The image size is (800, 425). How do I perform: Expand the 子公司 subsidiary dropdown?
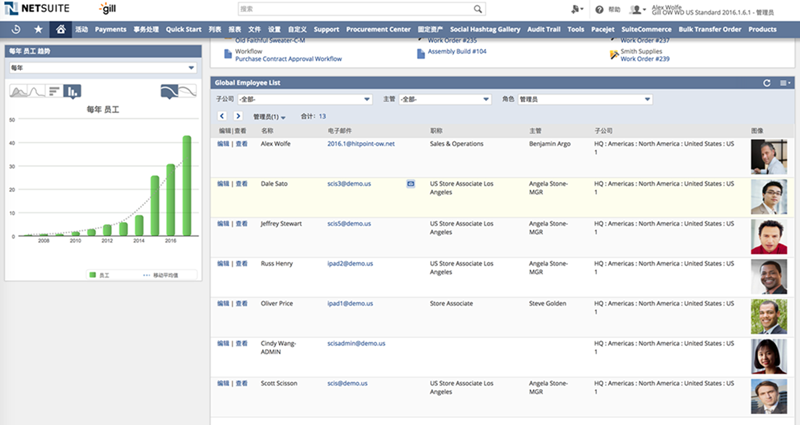tap(304, 99)
